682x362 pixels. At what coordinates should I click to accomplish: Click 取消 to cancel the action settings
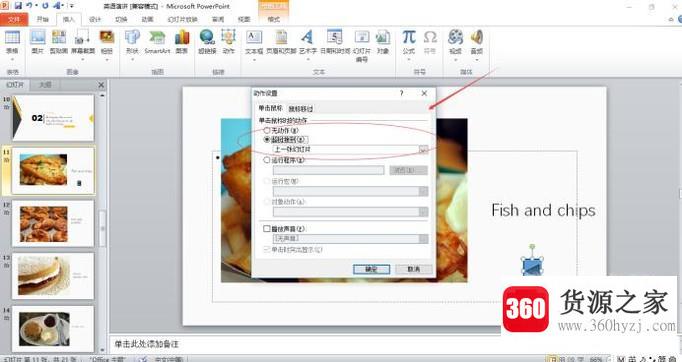tap(414, 269)
